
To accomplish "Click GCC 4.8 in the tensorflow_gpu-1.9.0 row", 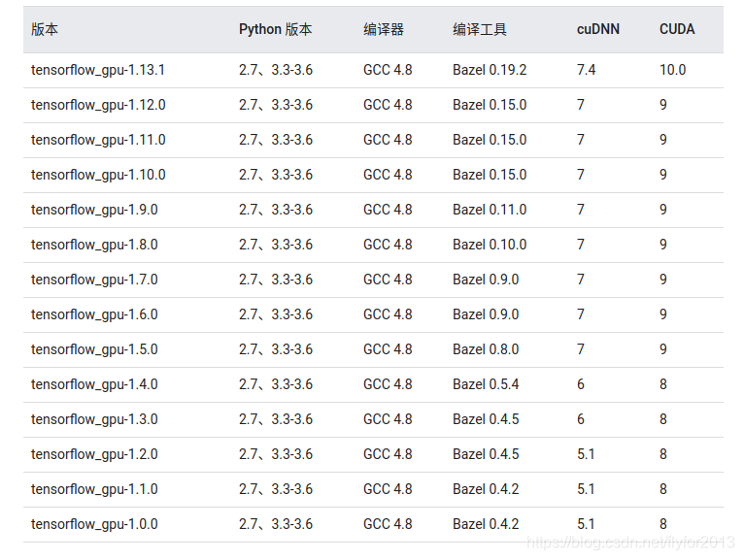I will pyautogui.click(x=388, y=210).
